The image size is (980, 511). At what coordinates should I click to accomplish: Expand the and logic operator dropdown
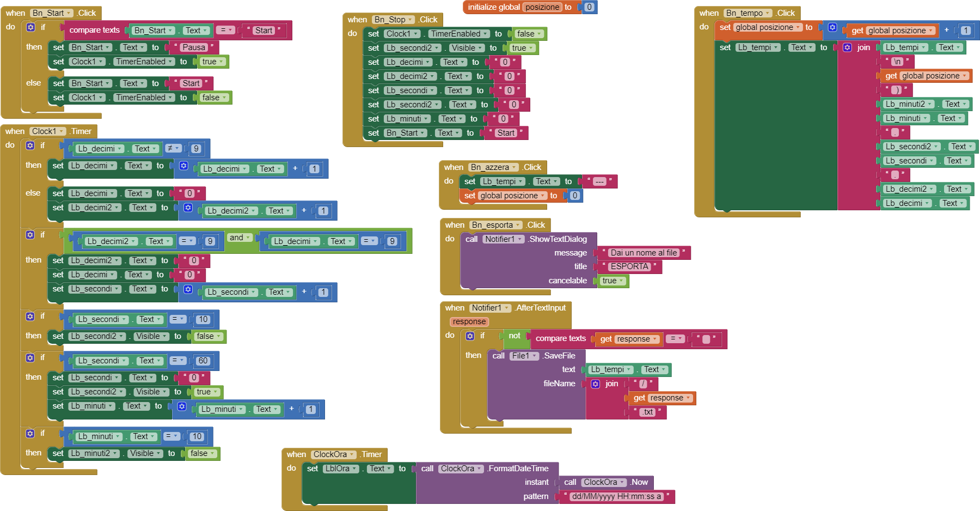coord(240,238)
